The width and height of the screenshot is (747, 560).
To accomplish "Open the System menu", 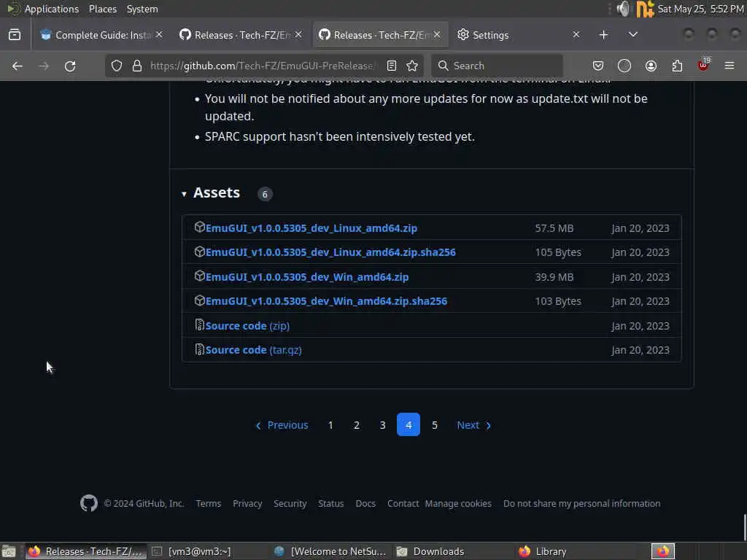I will [142, 9].
